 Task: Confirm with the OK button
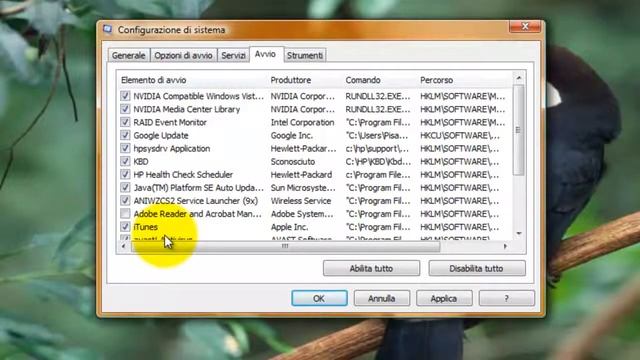(x=319, y=298)
